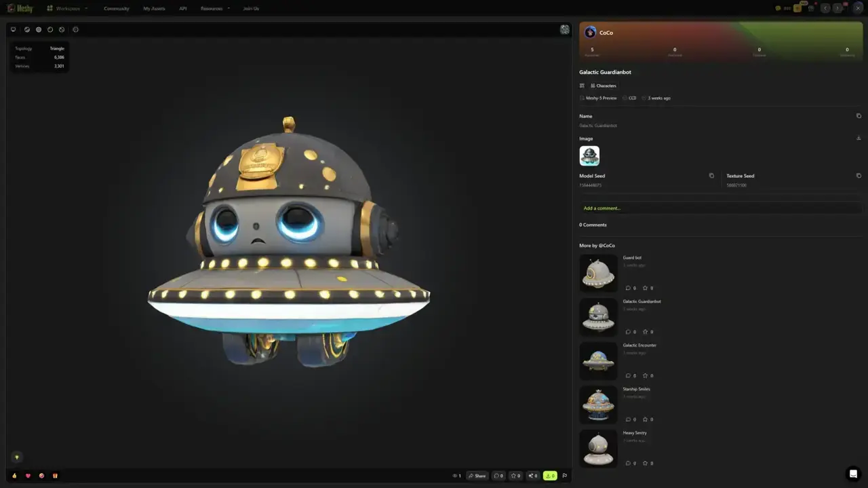Open the Starship Smiles thumbnail by CoCo

598,404
